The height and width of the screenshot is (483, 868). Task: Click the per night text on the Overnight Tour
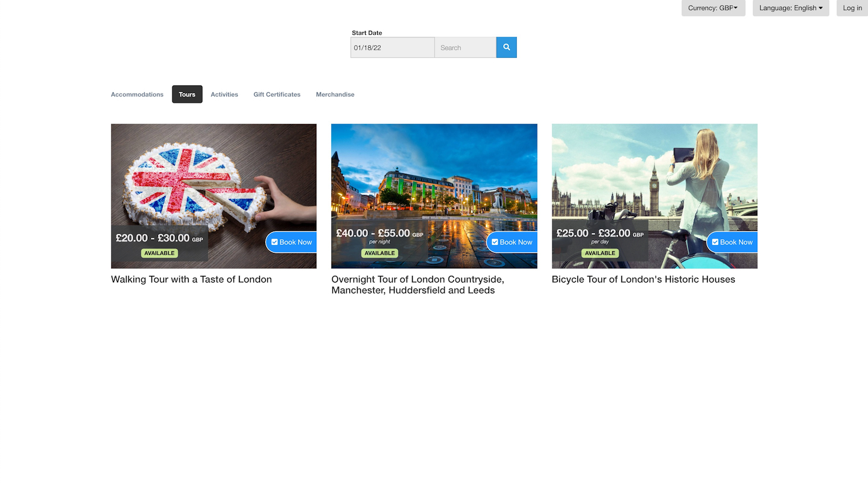(380, 242)
